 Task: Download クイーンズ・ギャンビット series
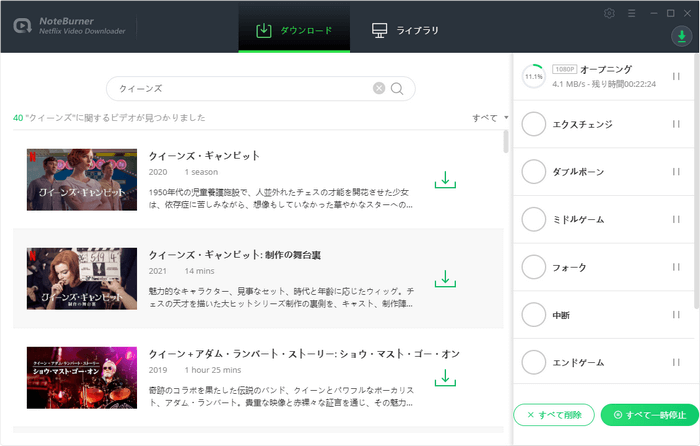445,179
